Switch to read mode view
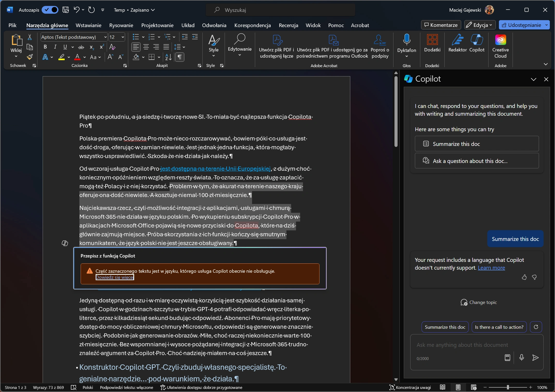The image size is (555, 392). (x=443, y=387)
